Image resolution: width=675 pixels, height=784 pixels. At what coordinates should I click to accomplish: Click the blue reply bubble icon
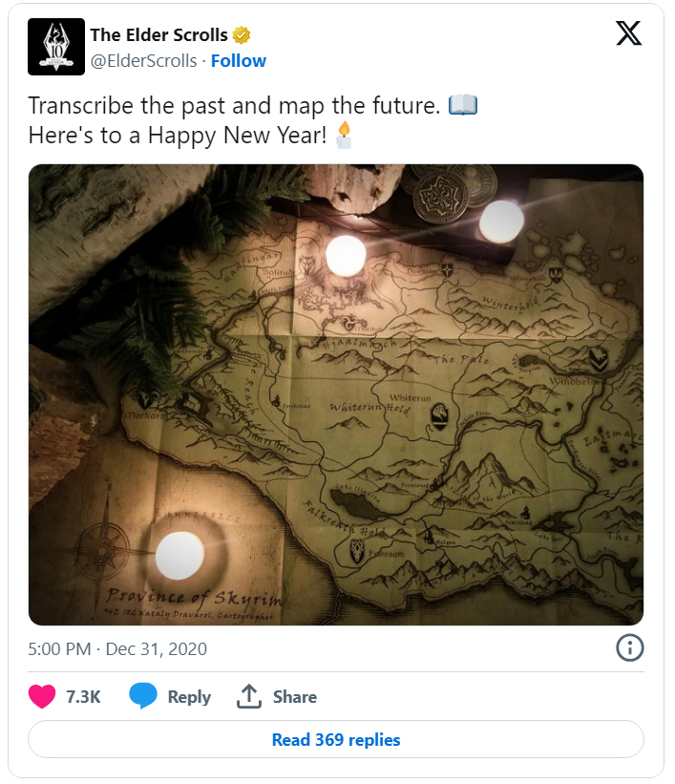coord(143,696)
